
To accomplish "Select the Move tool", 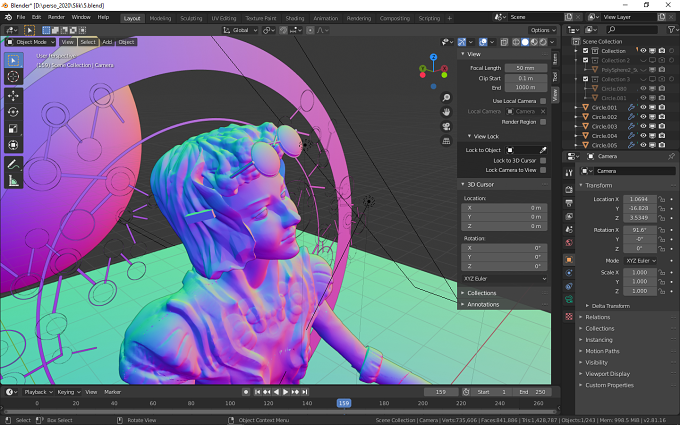I will coord(13,96).
